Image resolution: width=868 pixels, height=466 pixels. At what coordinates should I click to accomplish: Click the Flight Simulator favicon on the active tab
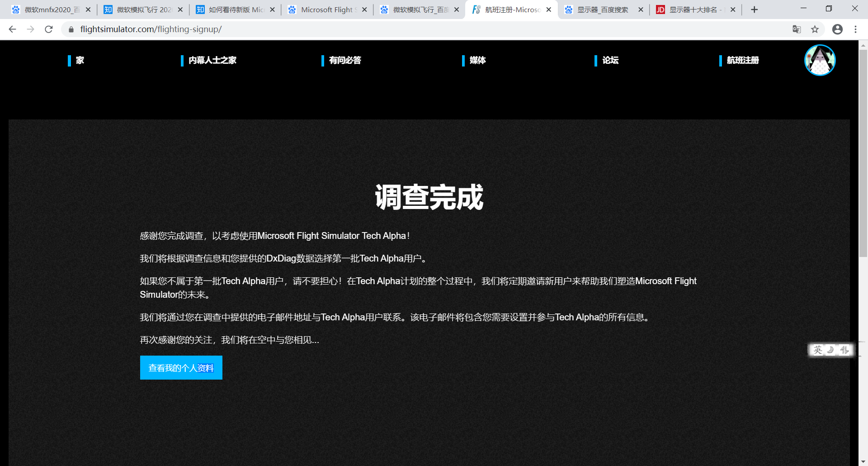coord(475,9)
